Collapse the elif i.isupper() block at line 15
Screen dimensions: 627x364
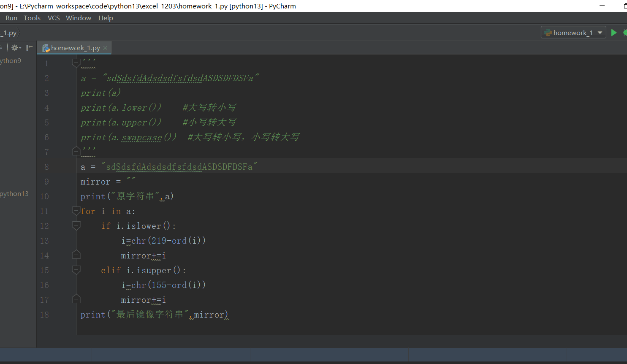pos(76,270)
